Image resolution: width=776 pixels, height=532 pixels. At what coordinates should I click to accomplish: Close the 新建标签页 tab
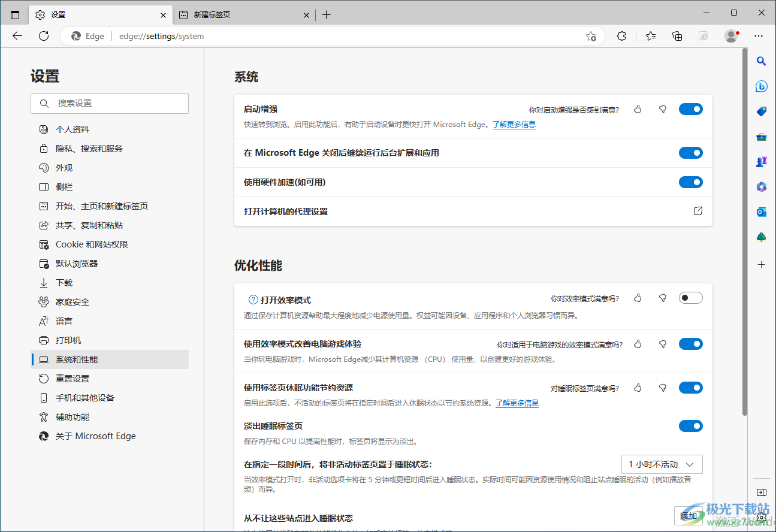point(306,15)
